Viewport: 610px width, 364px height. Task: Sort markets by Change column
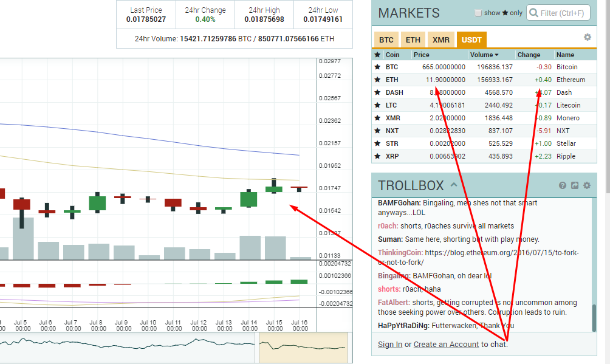pos(529,55)
